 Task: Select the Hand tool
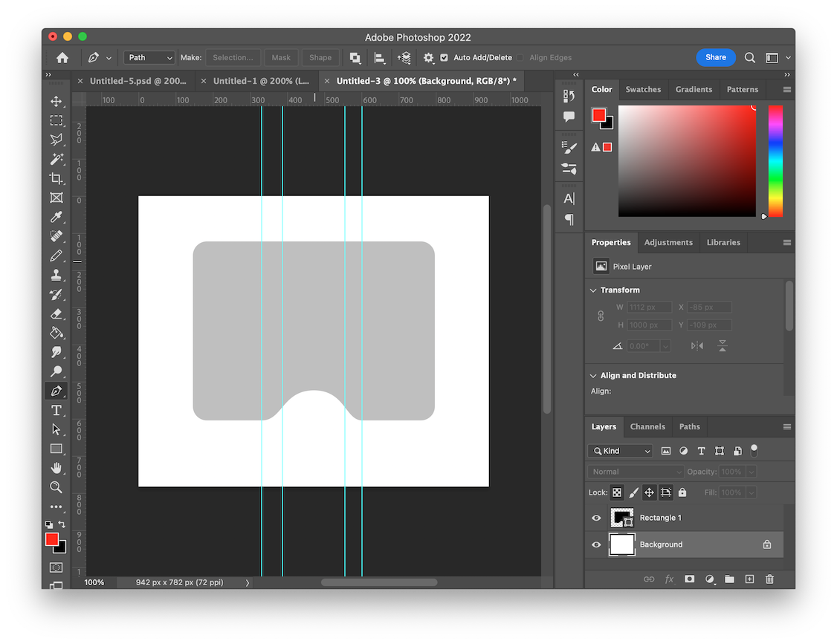tap(56, 468)
